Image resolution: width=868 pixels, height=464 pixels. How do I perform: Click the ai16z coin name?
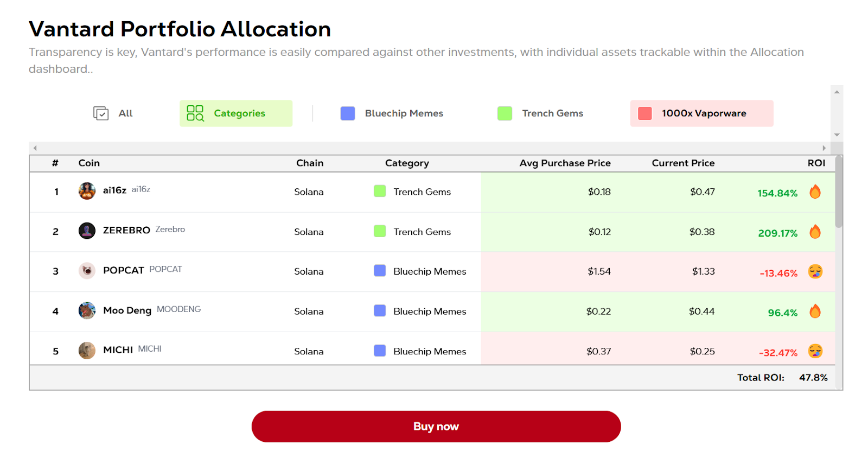pos(114,190)
